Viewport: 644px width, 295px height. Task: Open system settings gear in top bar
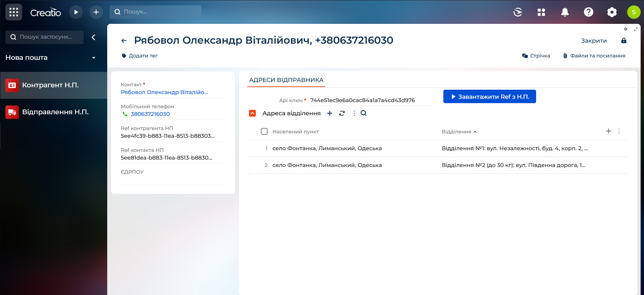[x=612, y=12]
